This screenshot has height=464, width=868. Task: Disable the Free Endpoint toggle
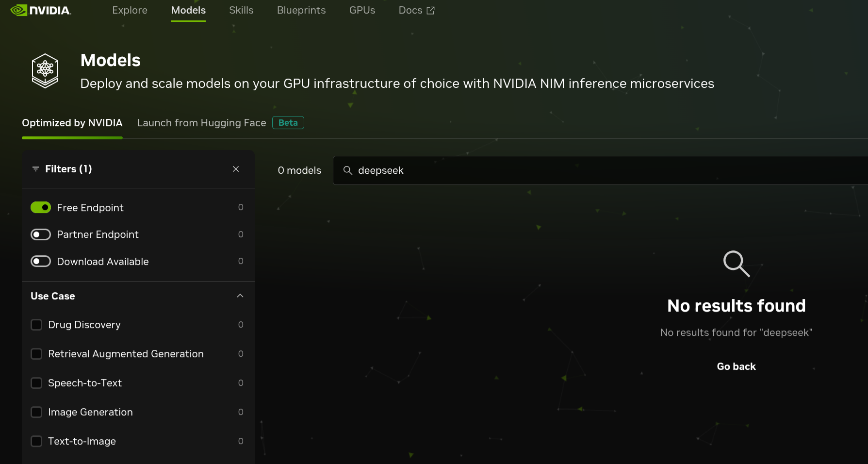point(41,208)
